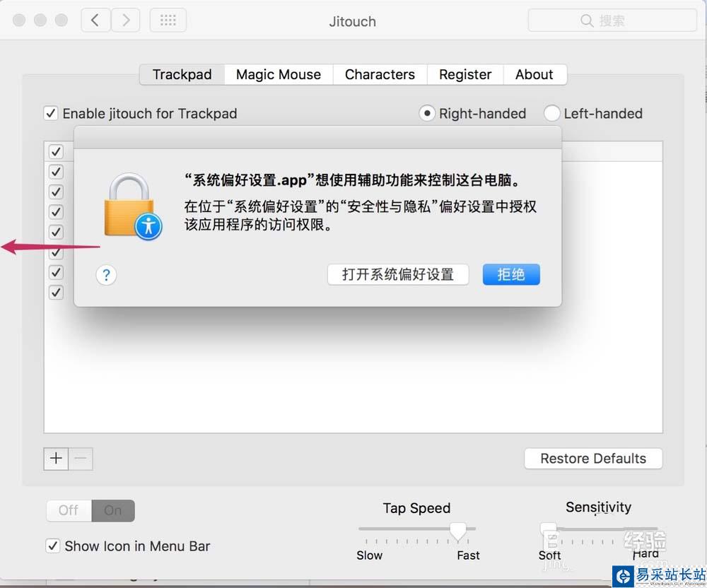Click the back navigation arrow
The width and height of the screenshot is (707, 588).
pos(95,20)
